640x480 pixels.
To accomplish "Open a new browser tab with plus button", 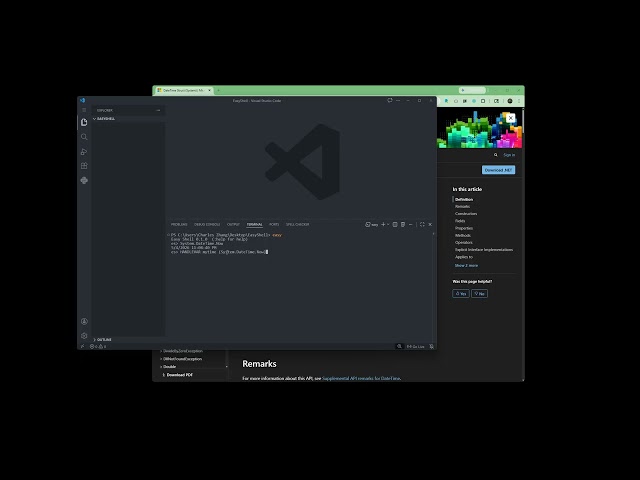I will tap(218, 90).
